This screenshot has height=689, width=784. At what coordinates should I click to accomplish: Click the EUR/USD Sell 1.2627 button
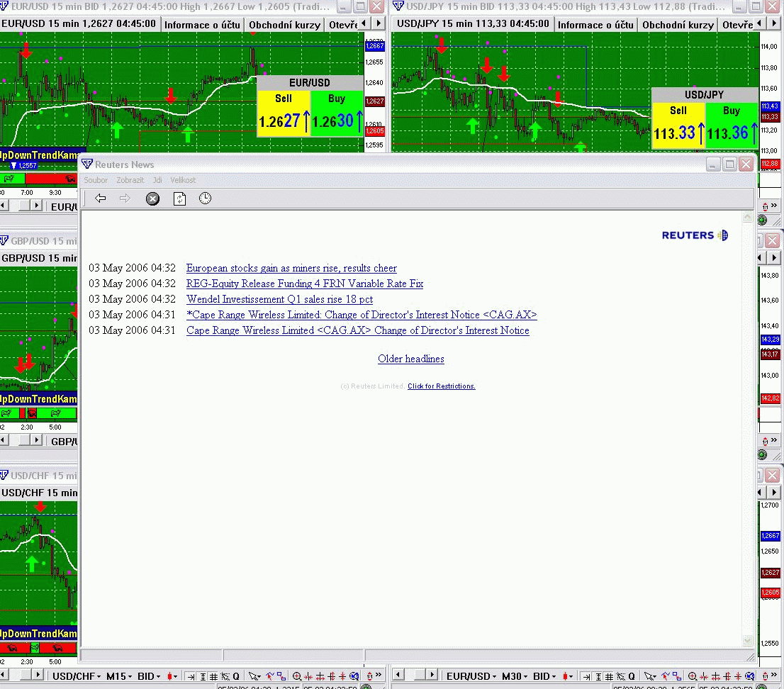284,113
